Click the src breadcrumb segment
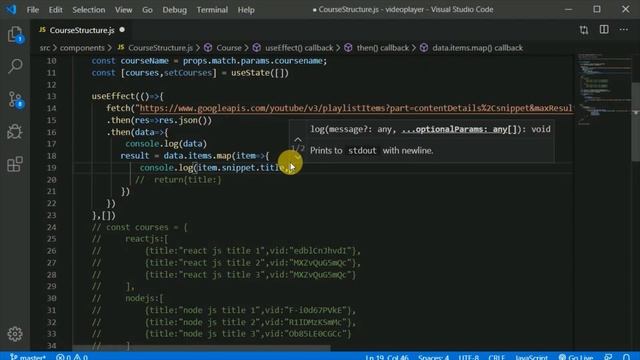 point(45,48)
